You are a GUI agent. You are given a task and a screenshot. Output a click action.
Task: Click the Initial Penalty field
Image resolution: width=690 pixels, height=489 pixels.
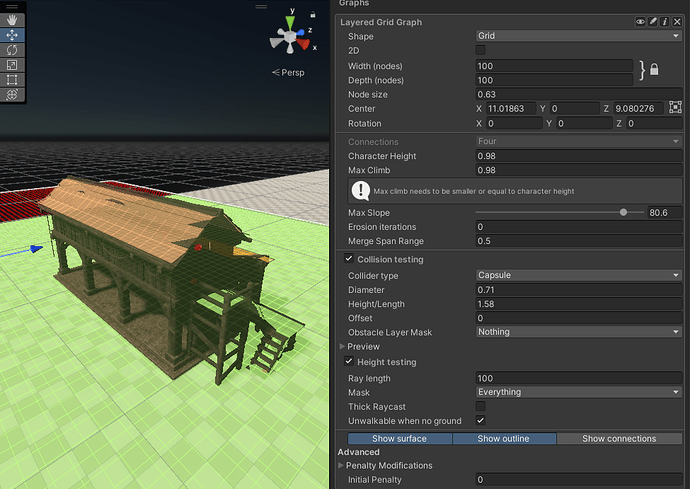coord(579,480)
